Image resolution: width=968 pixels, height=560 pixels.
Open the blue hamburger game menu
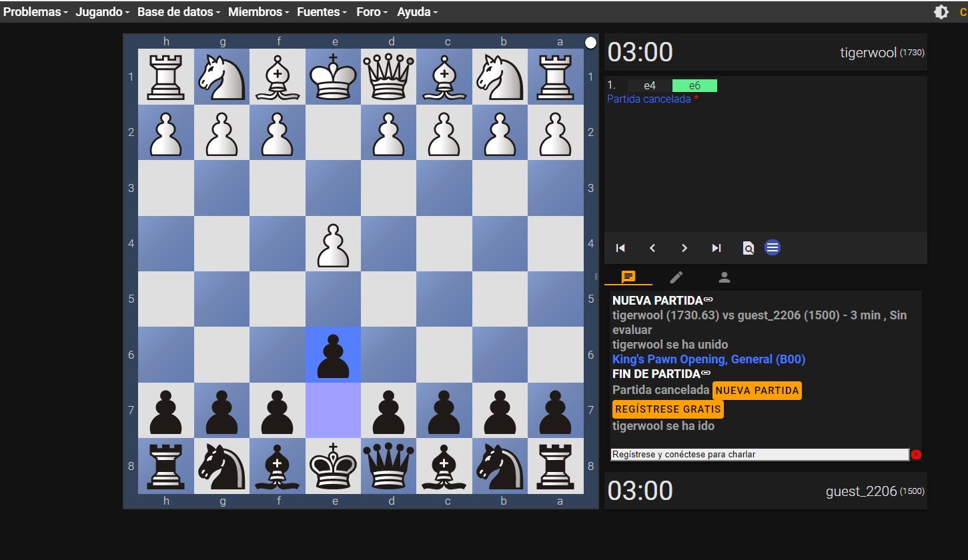[x=773, y=248]
